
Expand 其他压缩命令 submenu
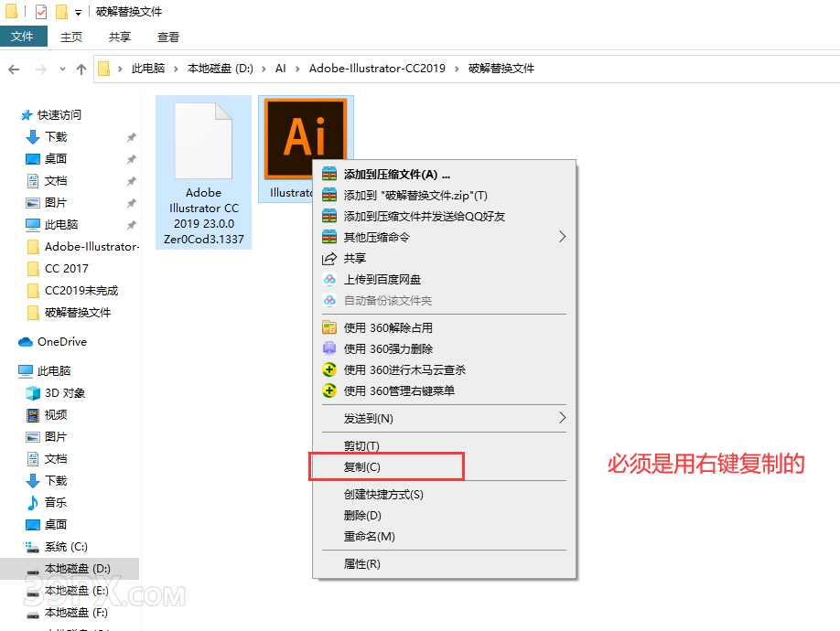(x=444, y=237)
